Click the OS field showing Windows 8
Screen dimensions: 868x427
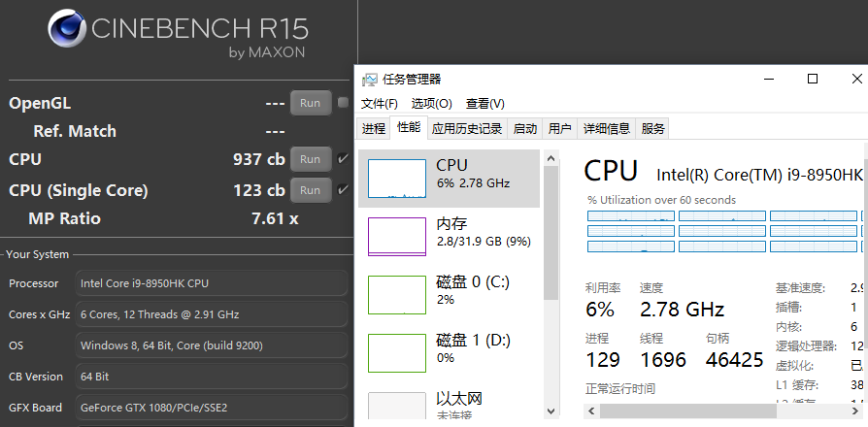click(211, 345)
